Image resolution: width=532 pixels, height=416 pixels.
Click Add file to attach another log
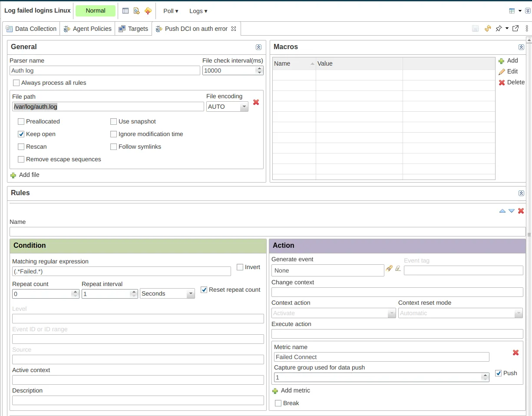(25, 175)
